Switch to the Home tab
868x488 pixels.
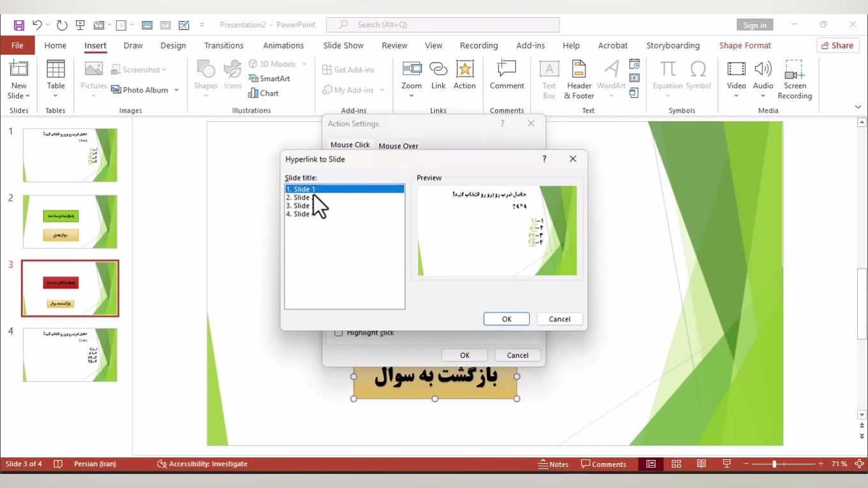tap(56, 45)
